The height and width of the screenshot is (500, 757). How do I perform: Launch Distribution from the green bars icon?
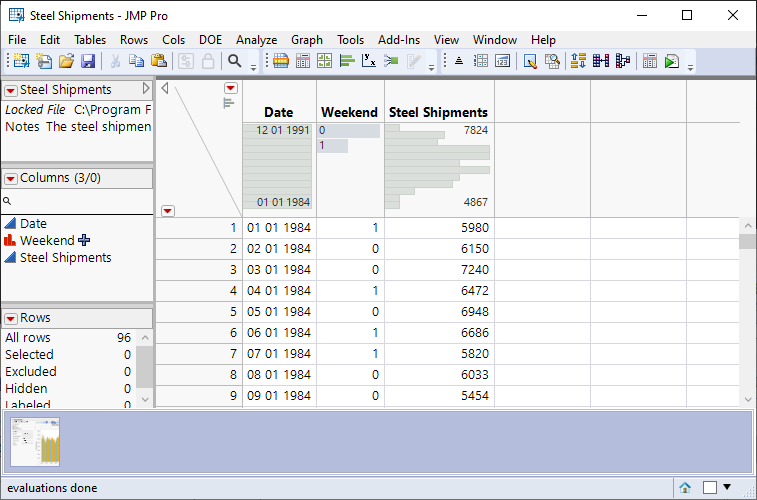coord(348,61)
